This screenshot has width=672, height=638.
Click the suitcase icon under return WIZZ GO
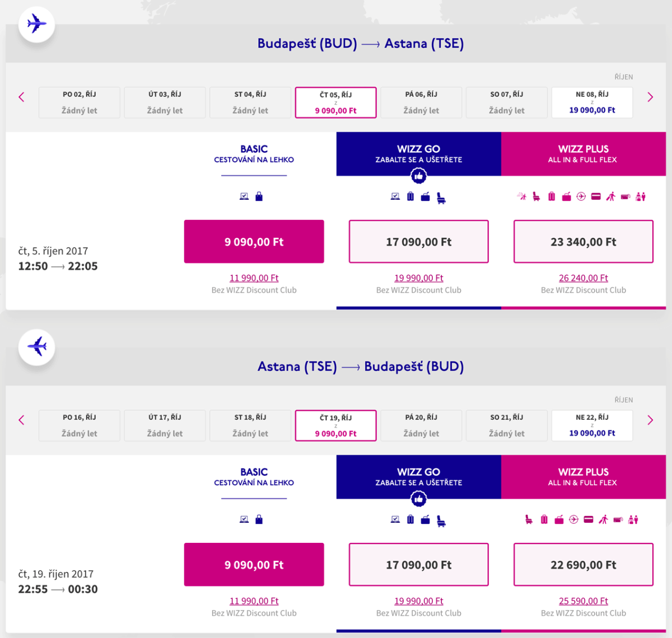pos(410,519)
